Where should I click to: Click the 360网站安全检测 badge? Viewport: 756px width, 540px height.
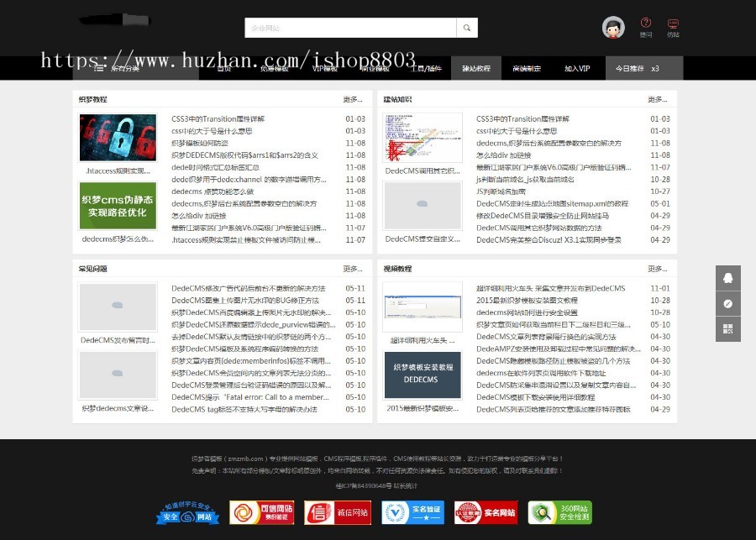pos(559,512)
